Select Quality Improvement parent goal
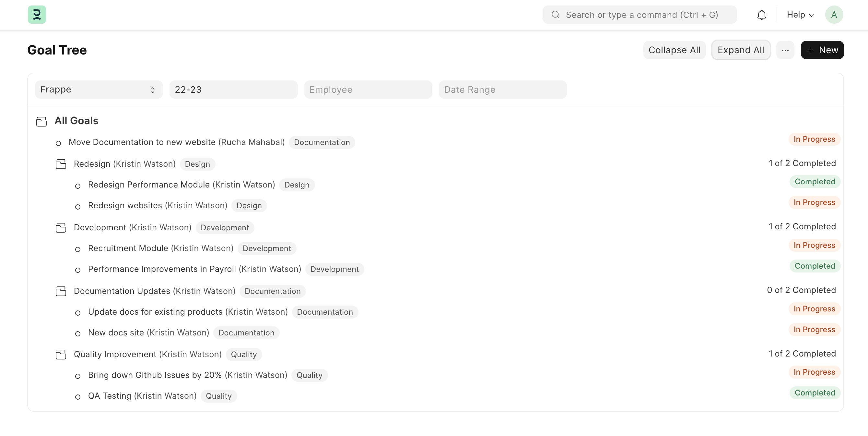Screen dimensions: 868x436 (147, 354)
